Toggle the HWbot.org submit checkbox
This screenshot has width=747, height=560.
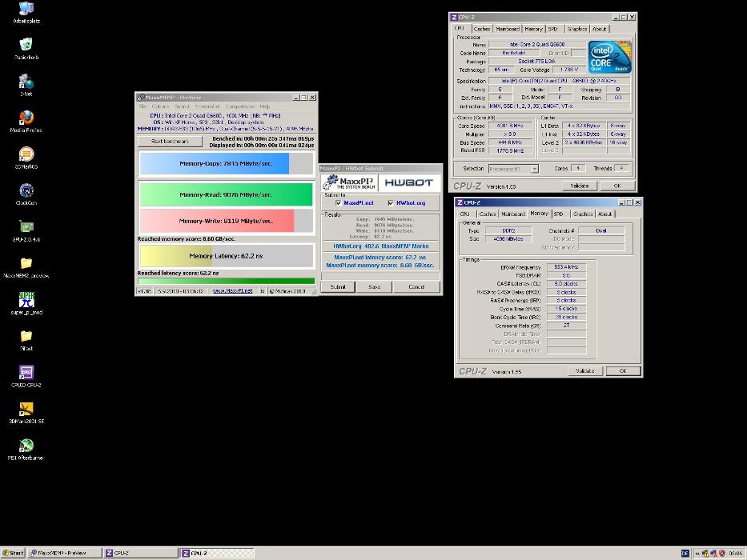point(391,203)
